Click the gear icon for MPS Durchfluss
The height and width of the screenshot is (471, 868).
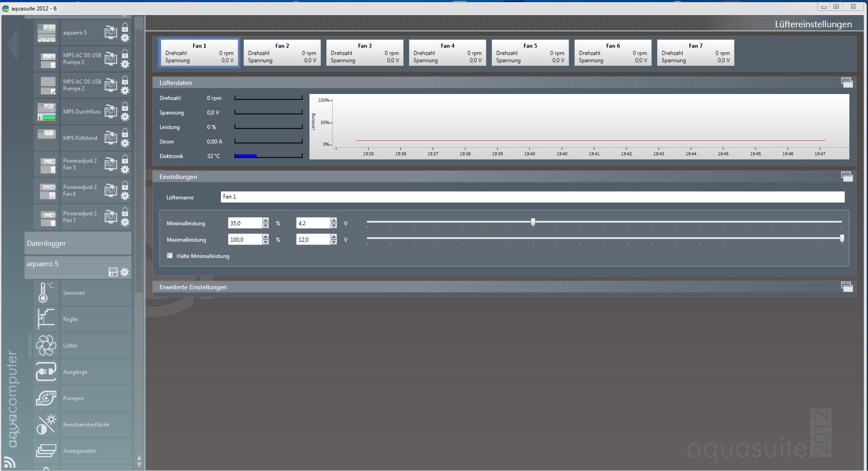click(x=125, y=117)
